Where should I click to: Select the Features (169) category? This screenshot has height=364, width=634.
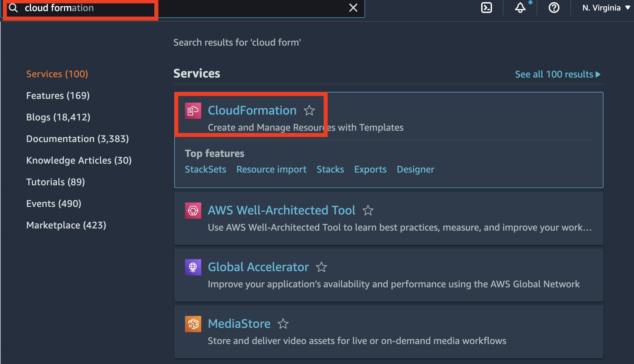[x=58, y=96]
